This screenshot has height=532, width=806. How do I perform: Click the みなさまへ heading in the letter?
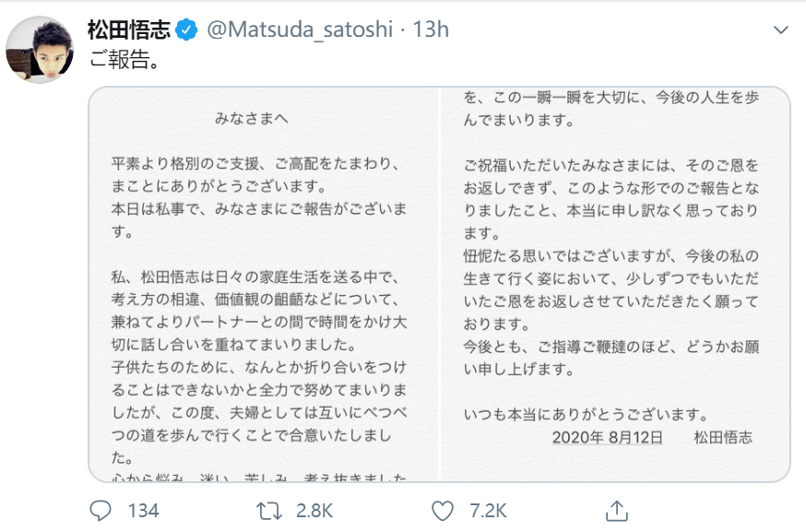252,119
